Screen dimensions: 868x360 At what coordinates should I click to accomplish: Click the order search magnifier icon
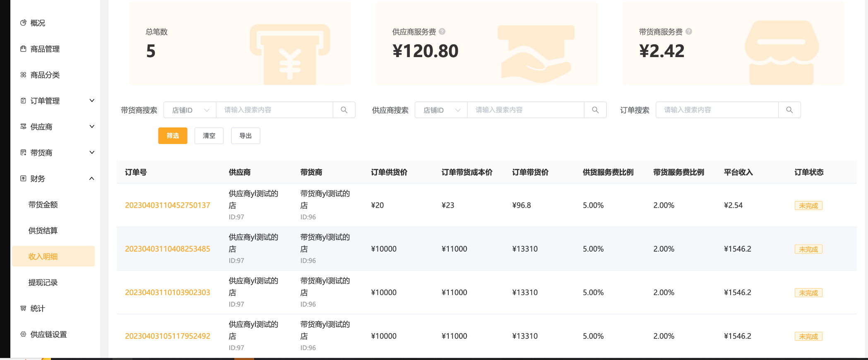(789, 110)
